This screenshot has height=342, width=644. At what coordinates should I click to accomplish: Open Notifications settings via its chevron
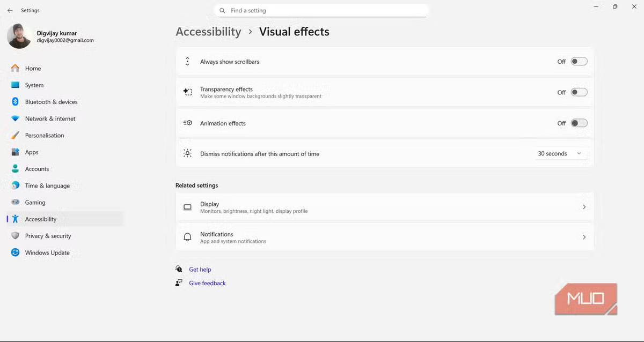pos(584,237)
